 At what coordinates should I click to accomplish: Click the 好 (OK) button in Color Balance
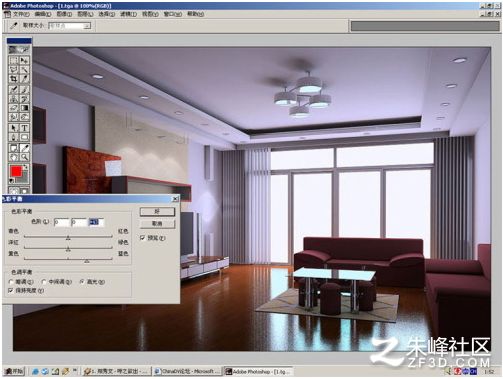tap(157, 211)
